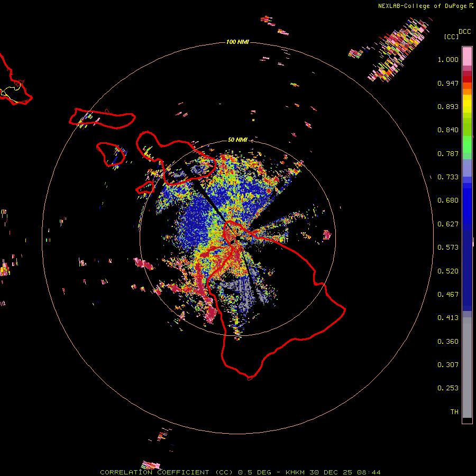Click the 0.520 legend value

tap(448, 271)
